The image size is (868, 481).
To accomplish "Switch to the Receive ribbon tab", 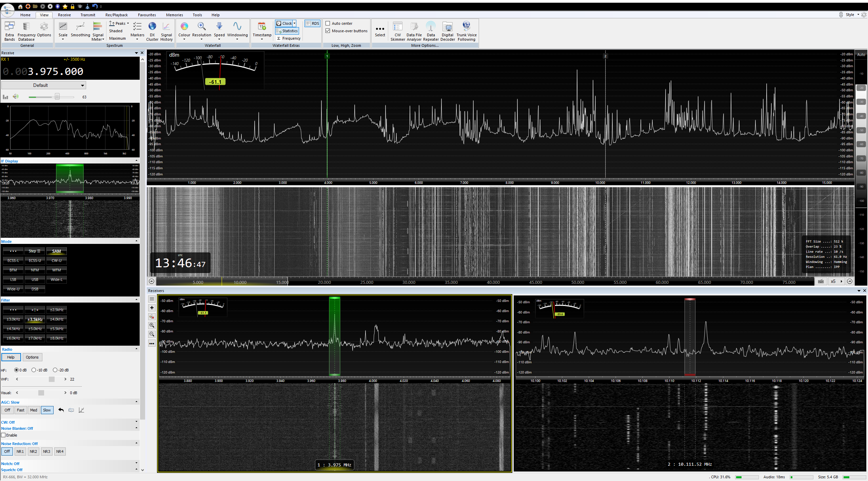I will (x=64, y=15).
